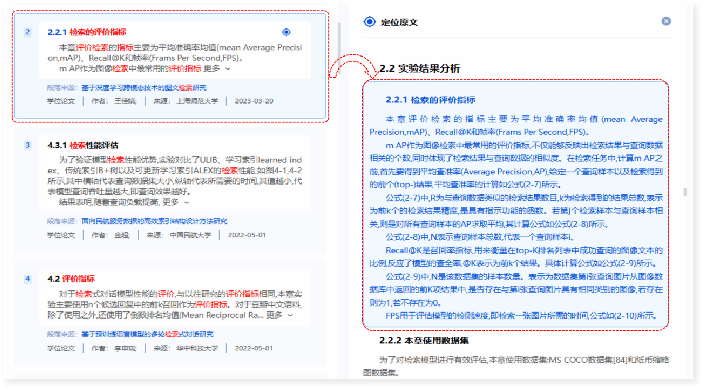Click the original-text panel scrollbar handle
704x390 pixels.
(x=685, y=192)
